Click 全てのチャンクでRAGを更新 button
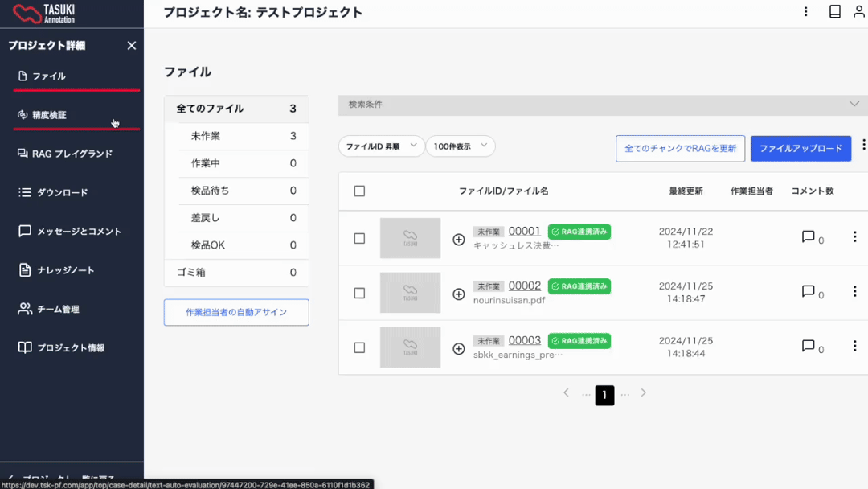Viewport: 868px width, 489px height. tap(681, 149)
